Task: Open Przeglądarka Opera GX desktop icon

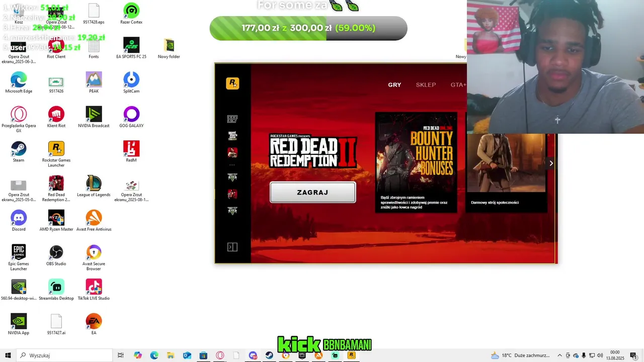Action: click(19, 120)
